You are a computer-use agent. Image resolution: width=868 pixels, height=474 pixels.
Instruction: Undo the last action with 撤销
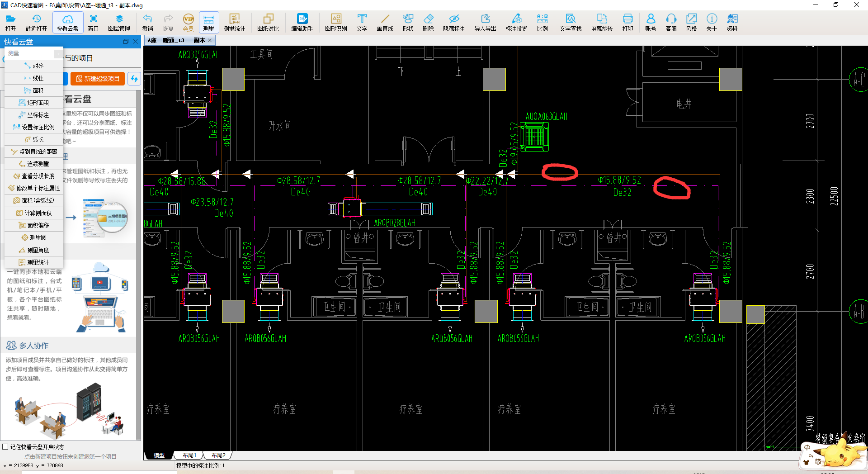(147, 23)
